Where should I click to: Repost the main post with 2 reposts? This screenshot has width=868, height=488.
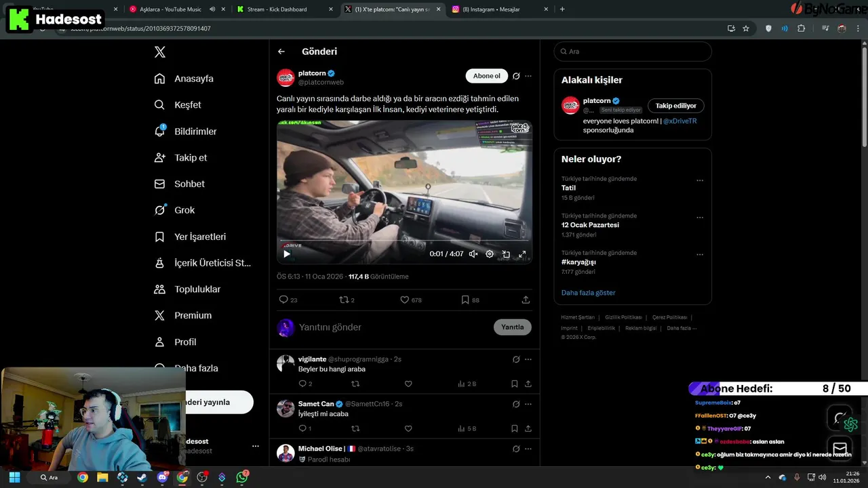pos(347,300)
